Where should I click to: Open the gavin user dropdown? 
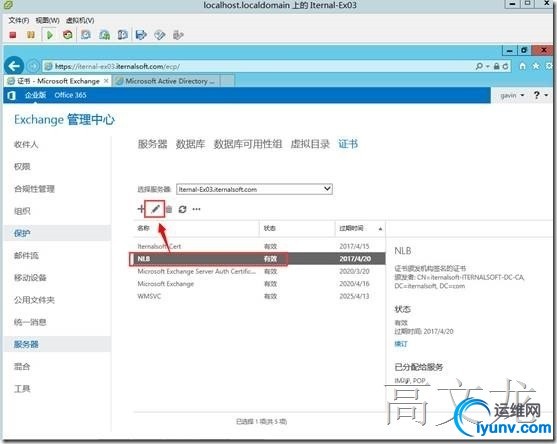pos(512,95)
